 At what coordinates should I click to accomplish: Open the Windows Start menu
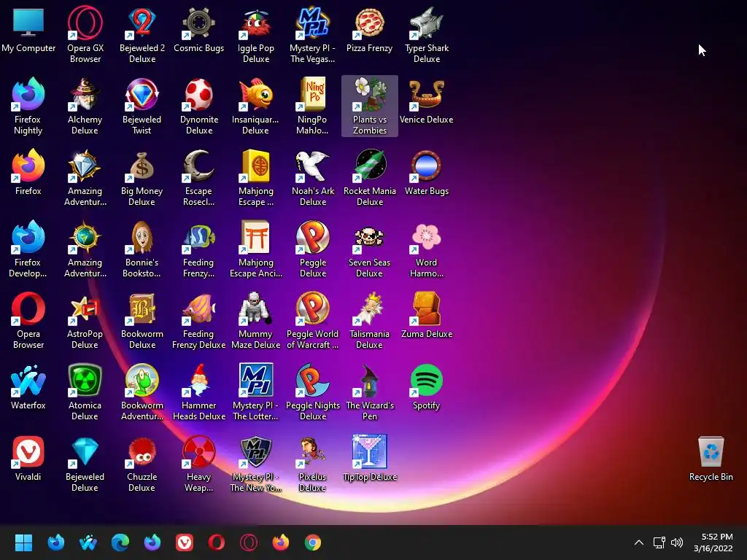pos(23,542)
